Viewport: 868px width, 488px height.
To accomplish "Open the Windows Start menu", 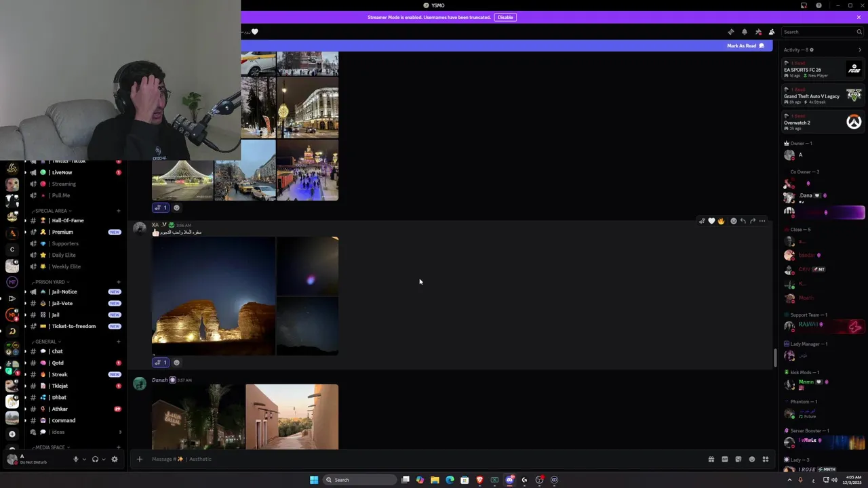I will (x=314, y=480).
